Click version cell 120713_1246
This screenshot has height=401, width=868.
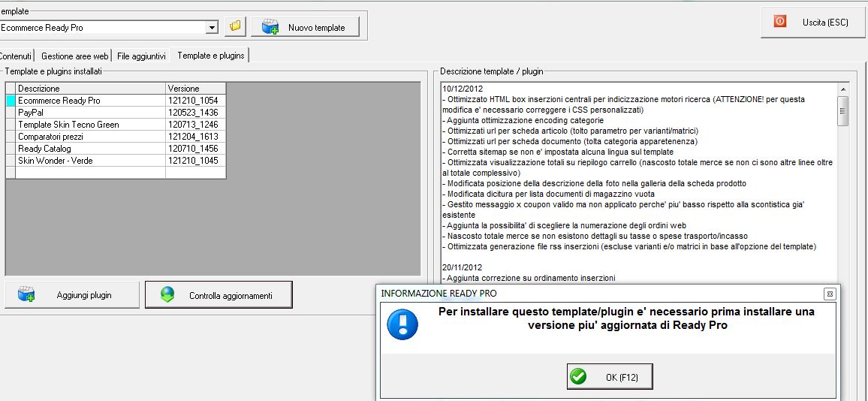[196, 125]
